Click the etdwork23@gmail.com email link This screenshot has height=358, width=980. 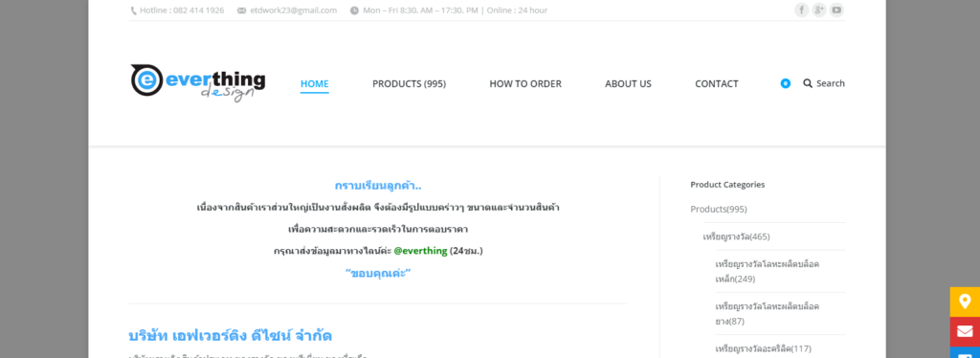tap(293, 11)
